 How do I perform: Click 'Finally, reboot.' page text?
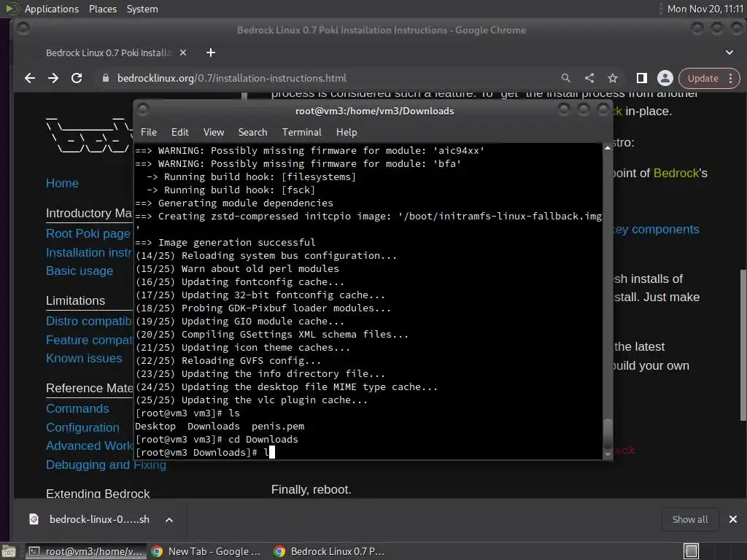click(311, 489)
